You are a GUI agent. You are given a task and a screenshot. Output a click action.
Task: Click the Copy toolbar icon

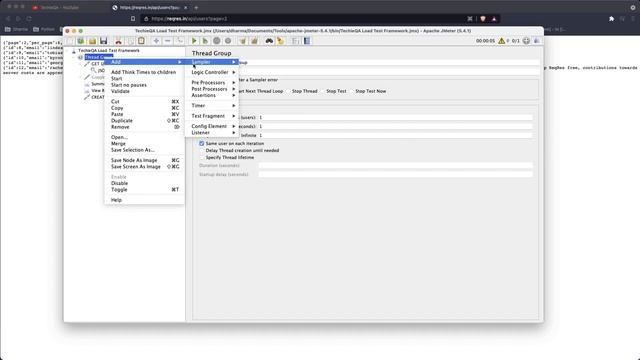pos(130,41)
